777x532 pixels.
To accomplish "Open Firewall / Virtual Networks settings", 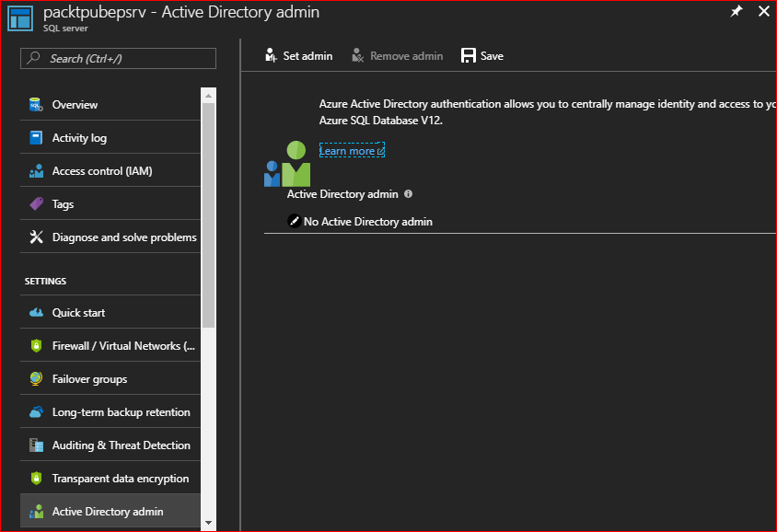I will click(x=110, y=346).
